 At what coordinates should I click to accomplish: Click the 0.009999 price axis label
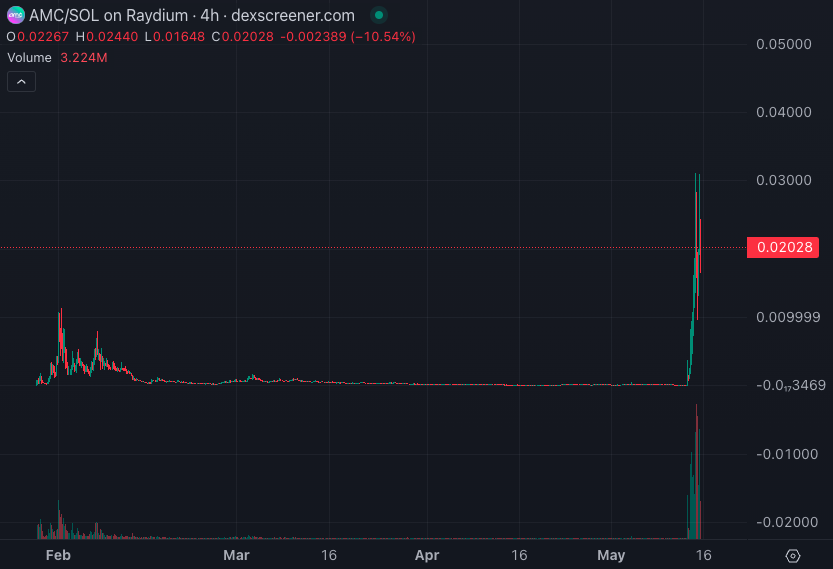(x=788, y=317)
